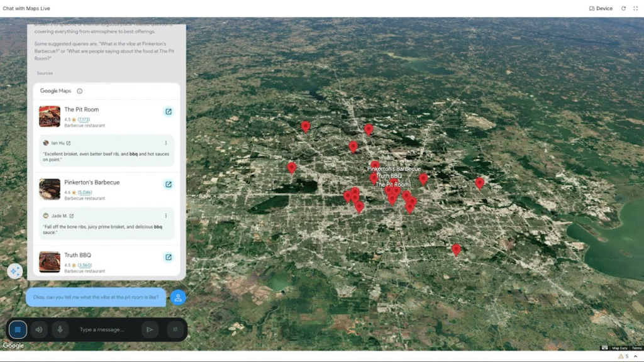Click The Pit Room food thumbnail
Image resolution: width=644 pixels, height=362 pixels.
50,116
